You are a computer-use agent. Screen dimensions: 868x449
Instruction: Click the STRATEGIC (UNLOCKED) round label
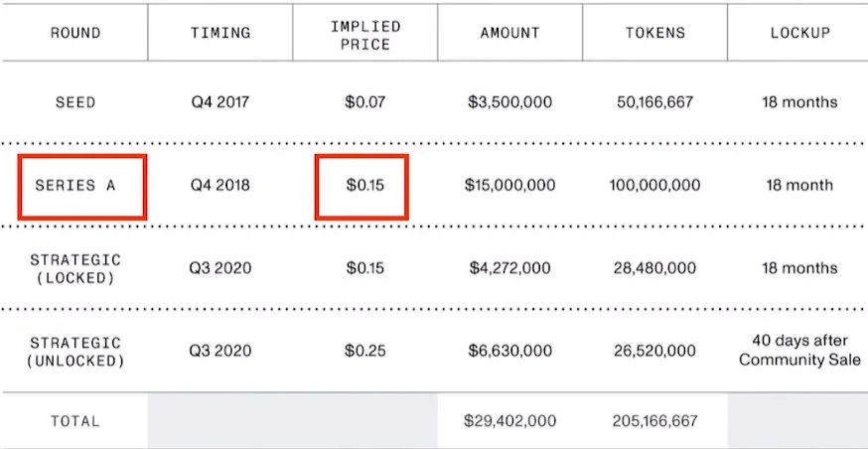point(75,351)
